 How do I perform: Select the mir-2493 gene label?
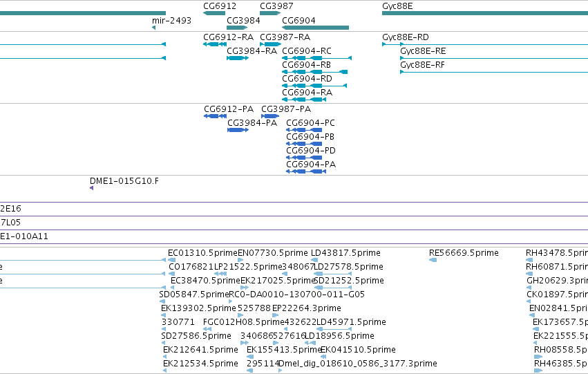171,20
